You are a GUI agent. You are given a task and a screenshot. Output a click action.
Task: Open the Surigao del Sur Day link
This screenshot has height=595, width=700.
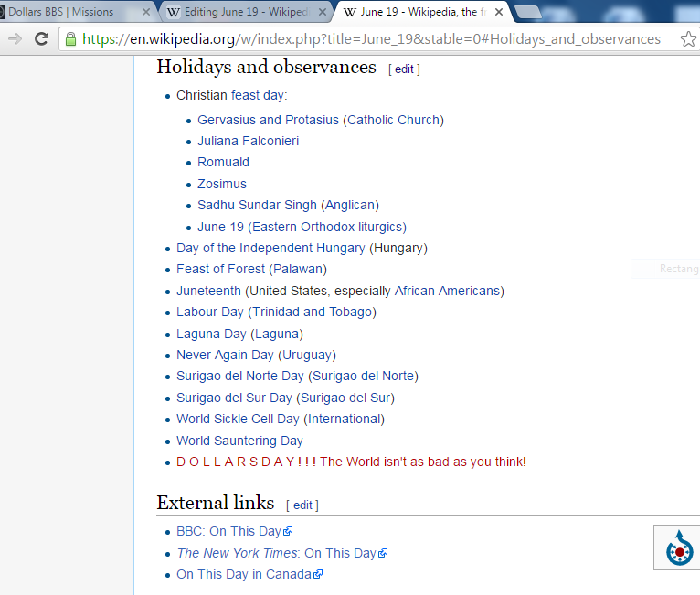click(x=234, y=398)
